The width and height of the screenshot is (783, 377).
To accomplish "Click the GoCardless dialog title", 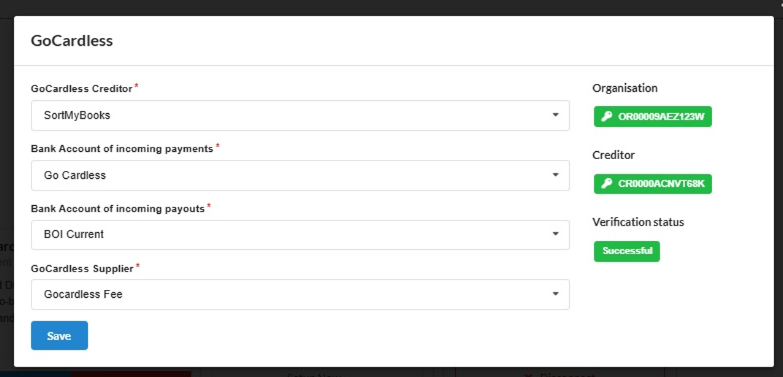I will click(72, 41).
